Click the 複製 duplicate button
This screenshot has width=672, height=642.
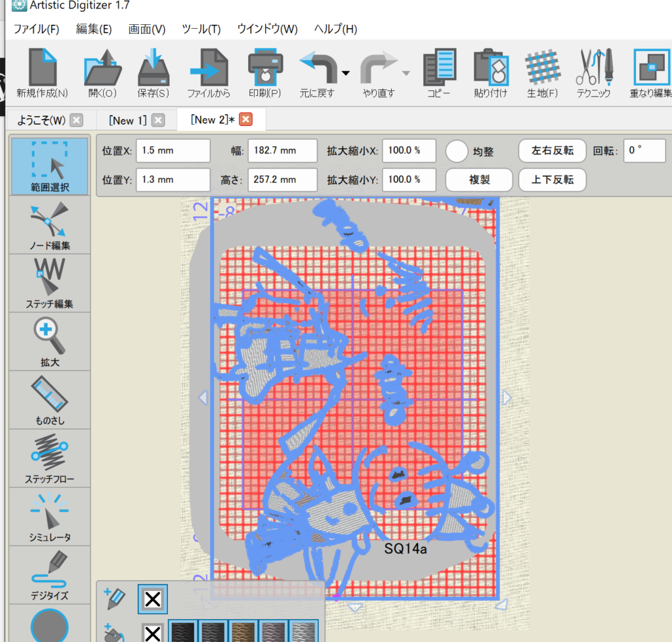coord(479,179)
